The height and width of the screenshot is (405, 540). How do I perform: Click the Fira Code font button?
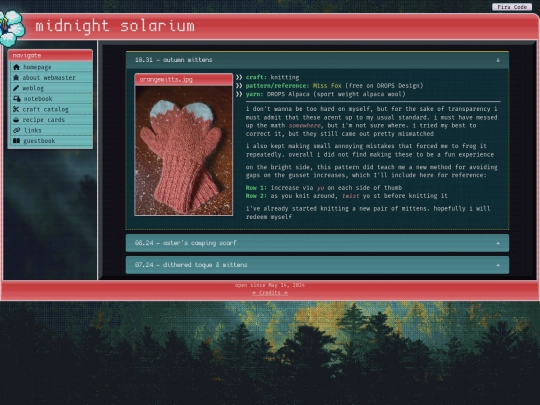click(512, 7)
